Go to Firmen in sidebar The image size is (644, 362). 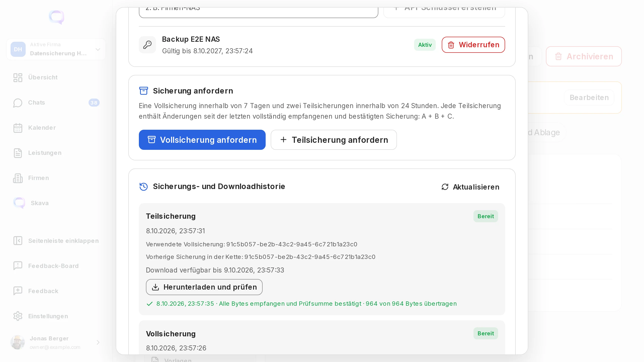click(56, 178)
